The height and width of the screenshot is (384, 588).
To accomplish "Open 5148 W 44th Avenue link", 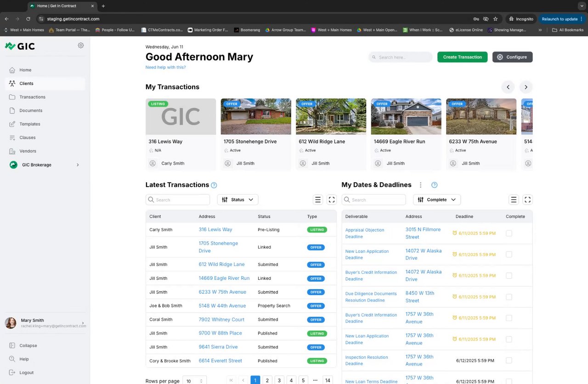I will coord(222,306).
